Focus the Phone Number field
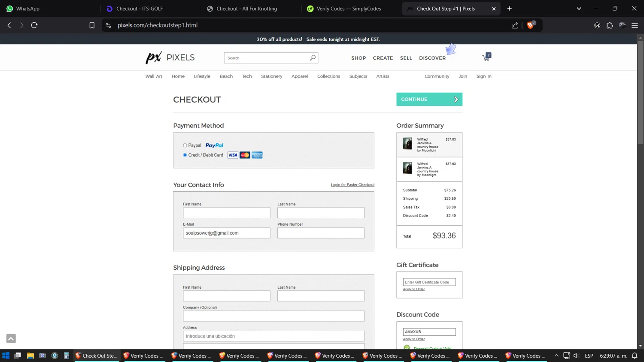This screenshot has height=362, width=644. point(321,233)
